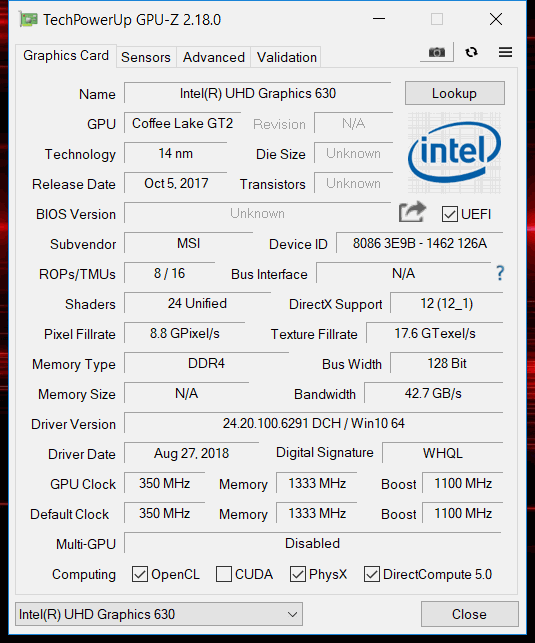Open the hamburger menu icon
Image resolution: width=535 pixels, height=643 pixels.
(505, 52)
